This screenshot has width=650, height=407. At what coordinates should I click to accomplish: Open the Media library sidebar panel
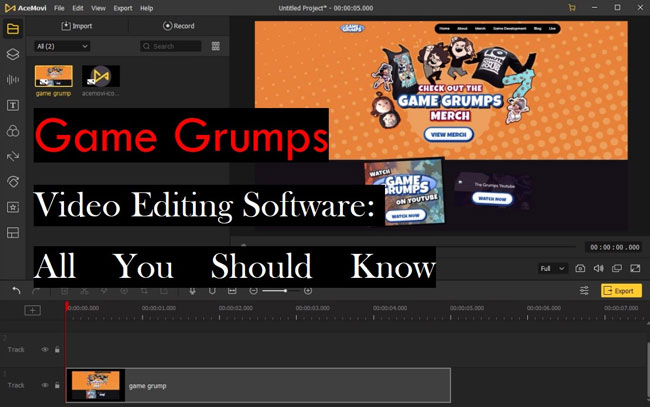pyautogui.click(x=13, y=29)
